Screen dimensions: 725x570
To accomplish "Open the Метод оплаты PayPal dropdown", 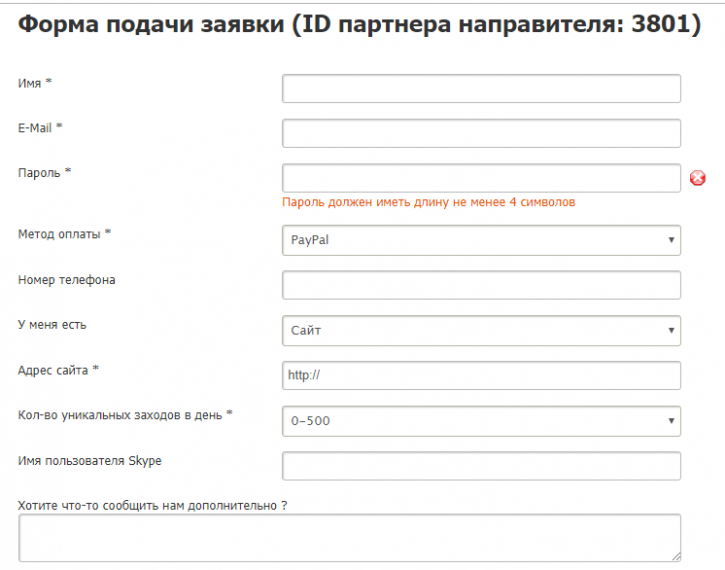I will (x=481, y=240).
